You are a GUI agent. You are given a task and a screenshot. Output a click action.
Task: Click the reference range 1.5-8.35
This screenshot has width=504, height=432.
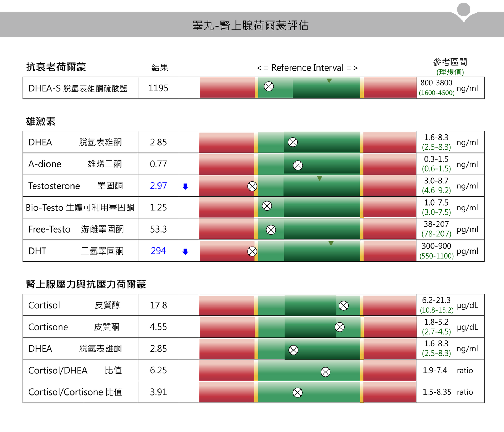437,392
